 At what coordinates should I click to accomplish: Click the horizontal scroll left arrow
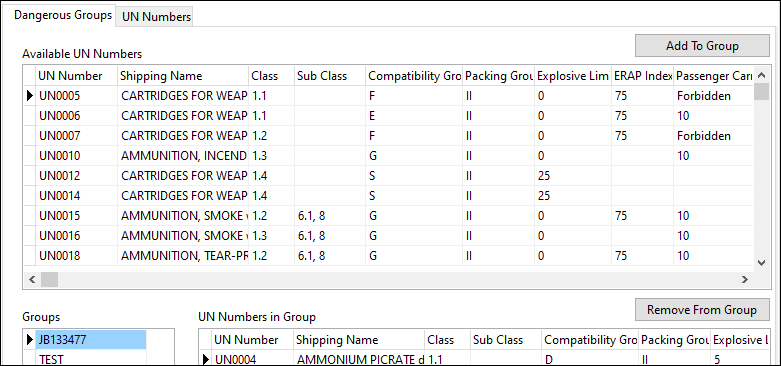(32, 279)
